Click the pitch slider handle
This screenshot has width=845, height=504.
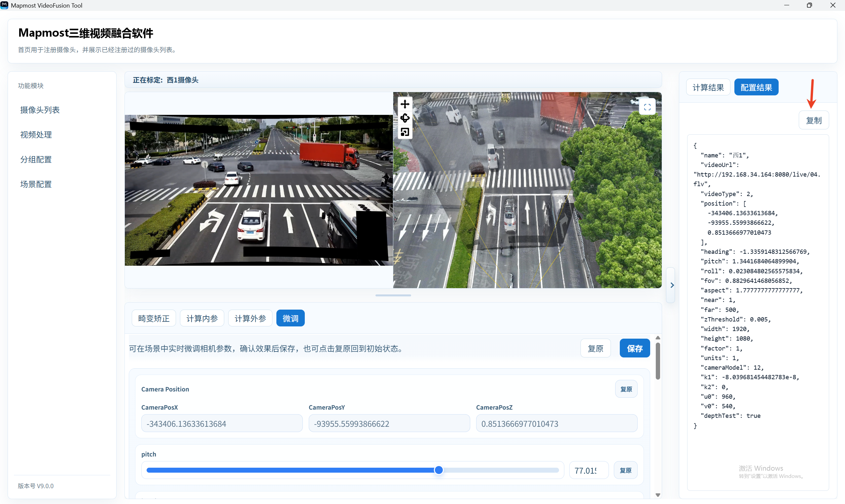[x=439, y=470]
